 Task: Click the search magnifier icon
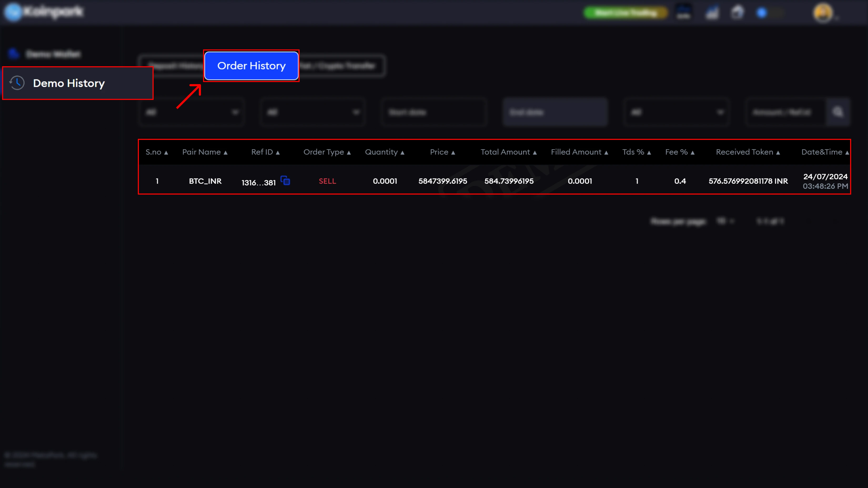(838, 112)
